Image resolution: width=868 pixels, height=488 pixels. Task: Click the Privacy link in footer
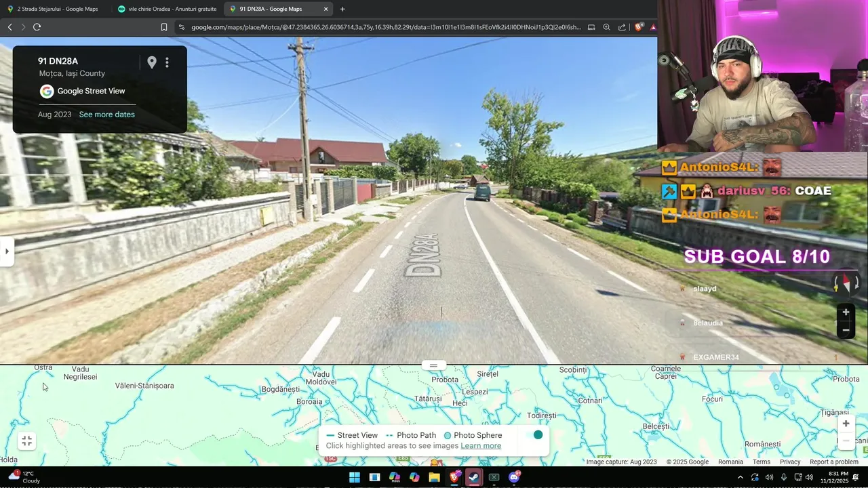click(790, 462)
